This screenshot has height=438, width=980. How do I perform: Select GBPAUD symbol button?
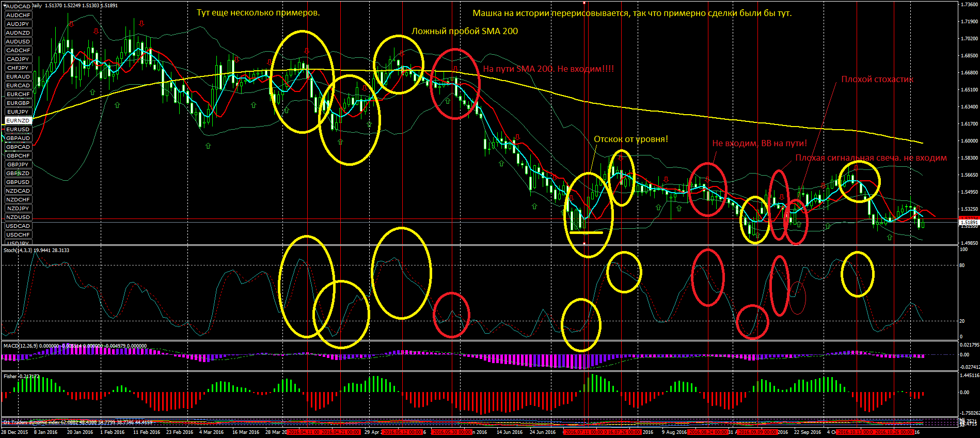[x=18, y=138]
